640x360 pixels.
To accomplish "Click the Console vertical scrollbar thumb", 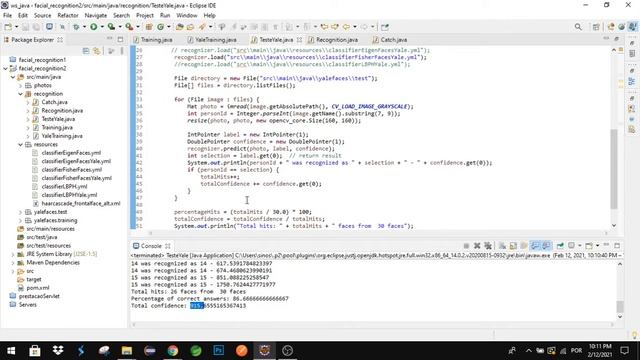I will (x=620, y=306).
